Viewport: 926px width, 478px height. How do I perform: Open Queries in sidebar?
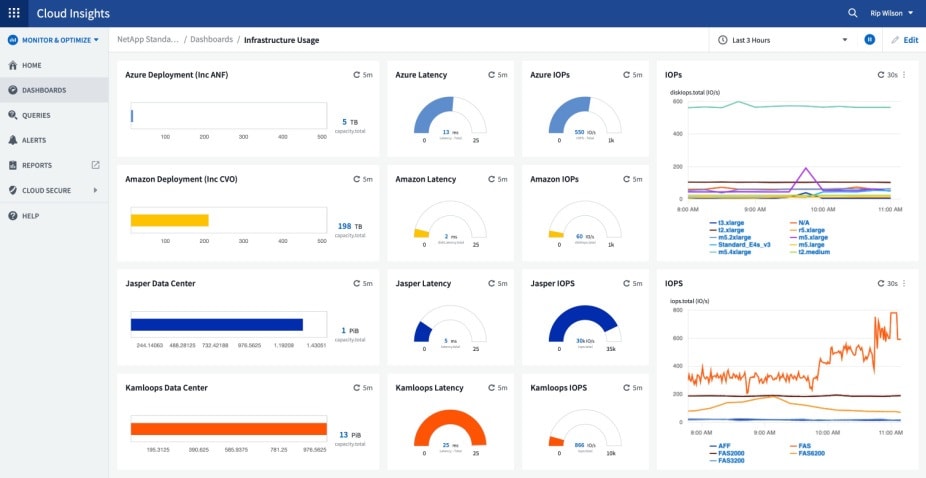point(54,115)
